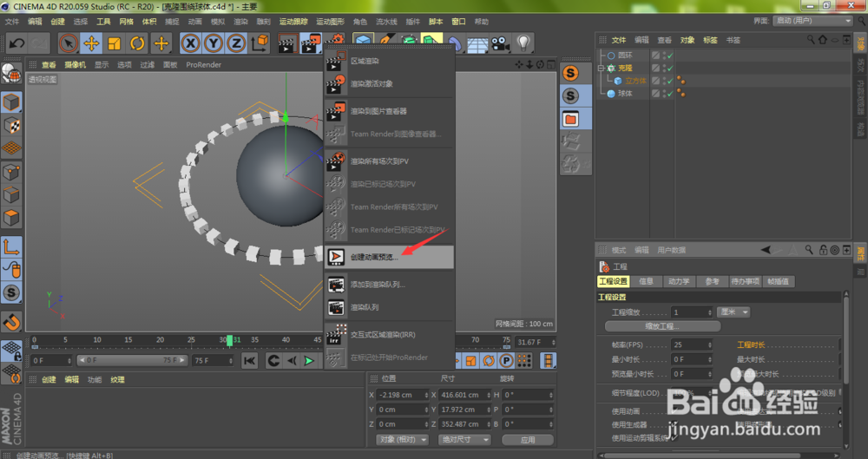
Task: Toggle the 球体 enable checkmark
Action: coord(670,94)
